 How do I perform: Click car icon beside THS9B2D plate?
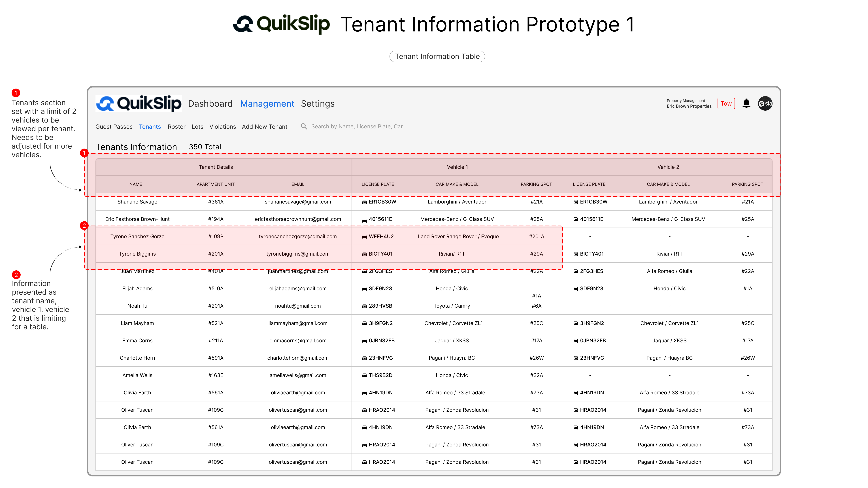tap(364, 376)
